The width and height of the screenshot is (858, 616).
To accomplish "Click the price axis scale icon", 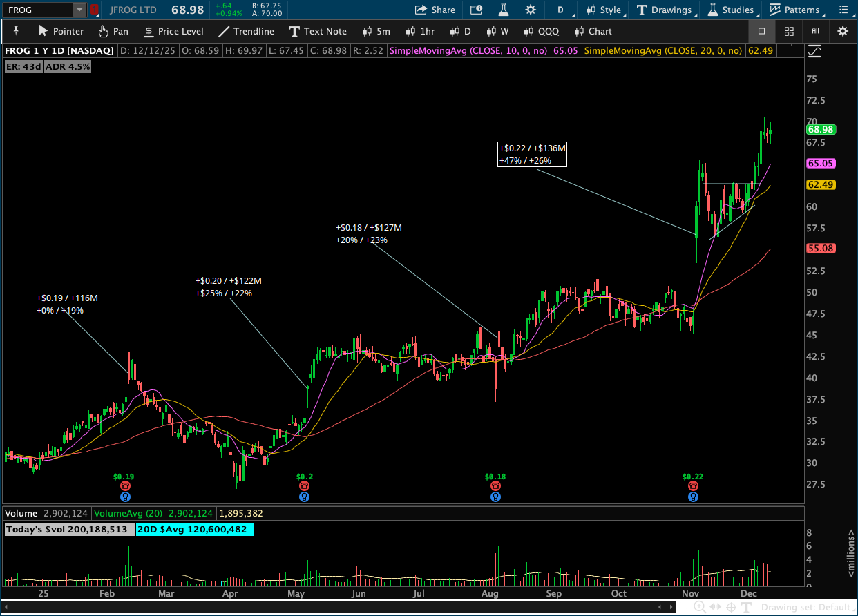I will [x=814, y=51].
